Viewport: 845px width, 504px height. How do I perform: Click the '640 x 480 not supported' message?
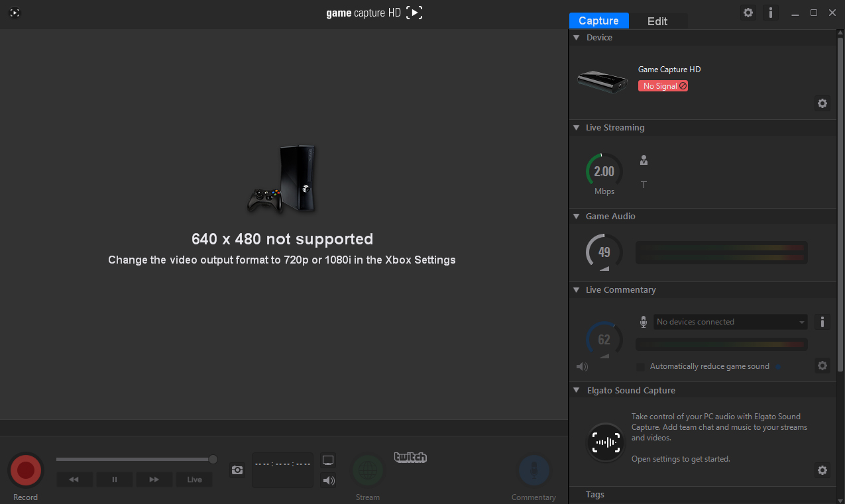click(282, 239)
